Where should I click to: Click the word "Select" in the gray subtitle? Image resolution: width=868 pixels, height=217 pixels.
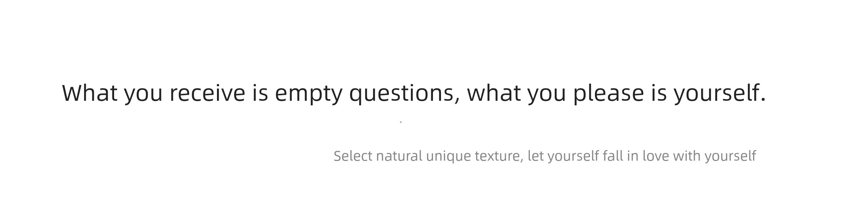353,156
